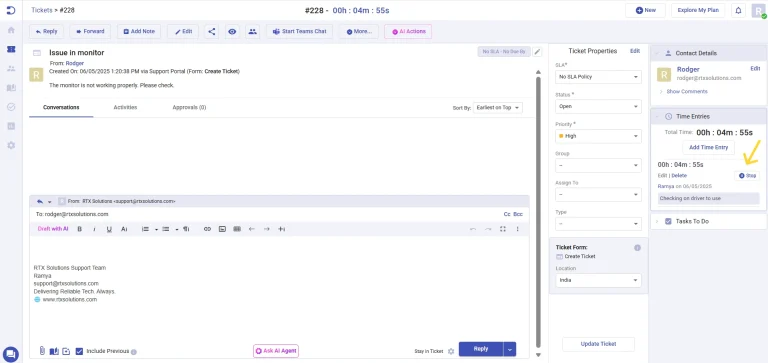Open the Status dropdown showing Open
768x363 pixels.
click(598, 106)
